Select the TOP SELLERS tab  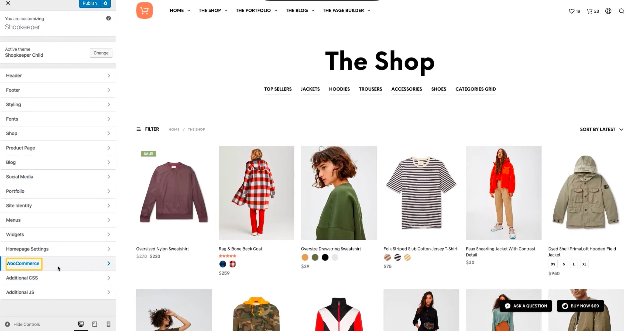click(278, 89)
